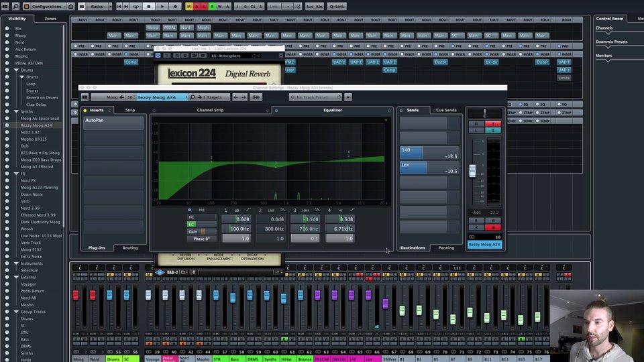Click EQ band 3 HMF filter type icon

317,210
